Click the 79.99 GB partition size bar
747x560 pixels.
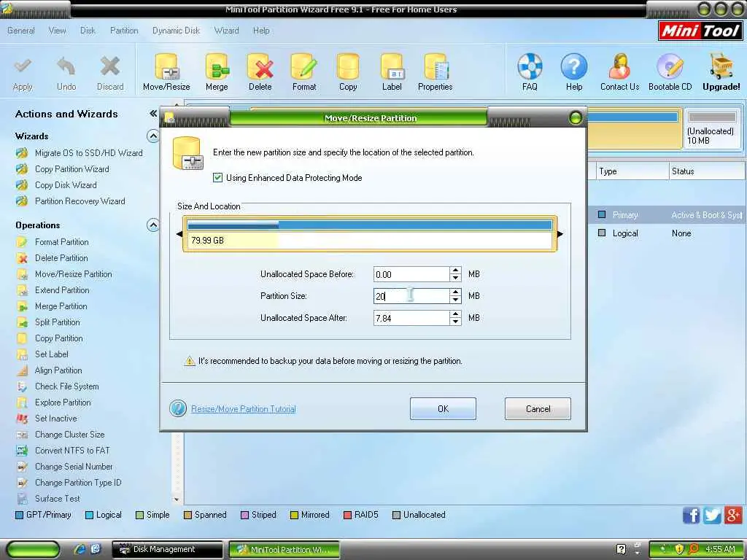(x=370, y=233)
